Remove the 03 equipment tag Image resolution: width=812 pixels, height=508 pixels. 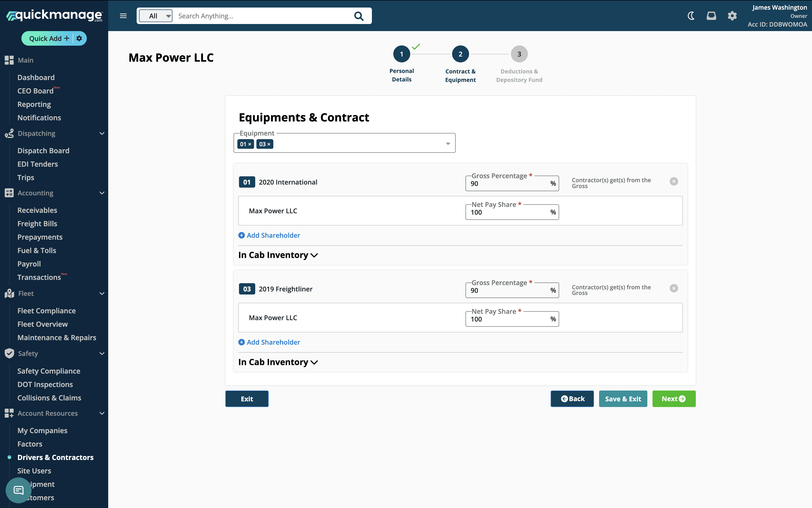(x=269, y=144)
